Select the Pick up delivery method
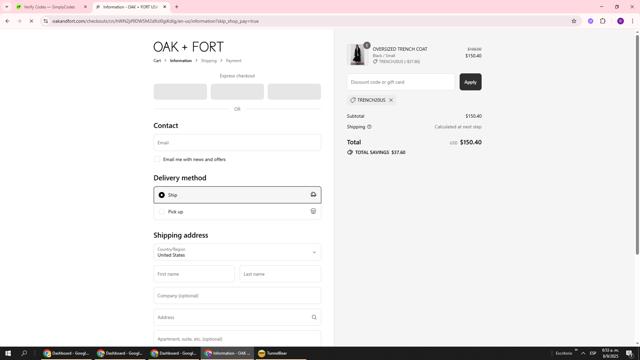The height and width of the screenshot is (360, 640). click(x=237, y=211)
